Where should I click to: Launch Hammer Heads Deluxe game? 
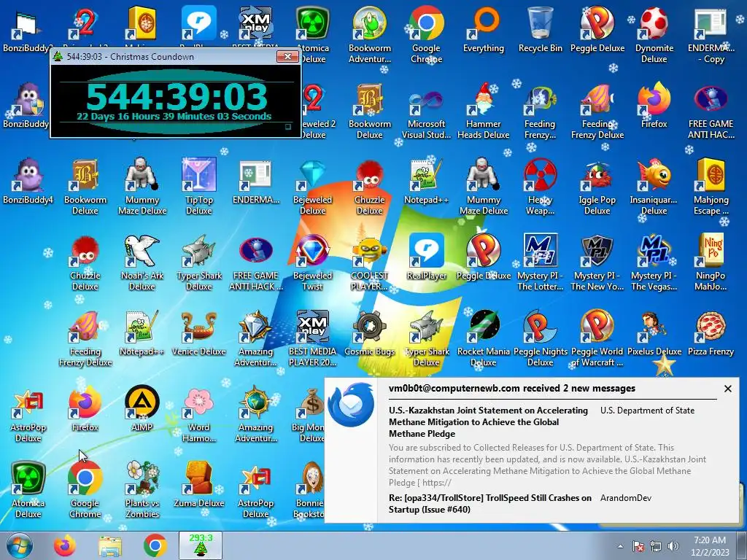tap(484, 111)
